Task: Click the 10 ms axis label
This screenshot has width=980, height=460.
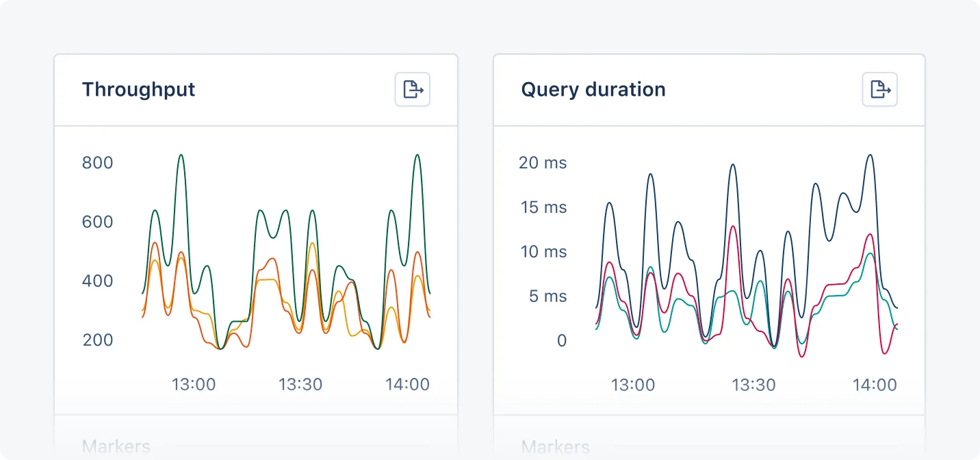Action: point(544,252)
